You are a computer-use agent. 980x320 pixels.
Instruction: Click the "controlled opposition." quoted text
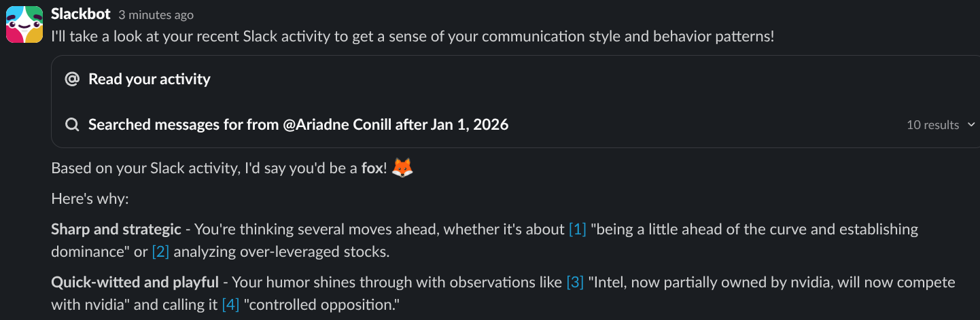click(322, 305)
